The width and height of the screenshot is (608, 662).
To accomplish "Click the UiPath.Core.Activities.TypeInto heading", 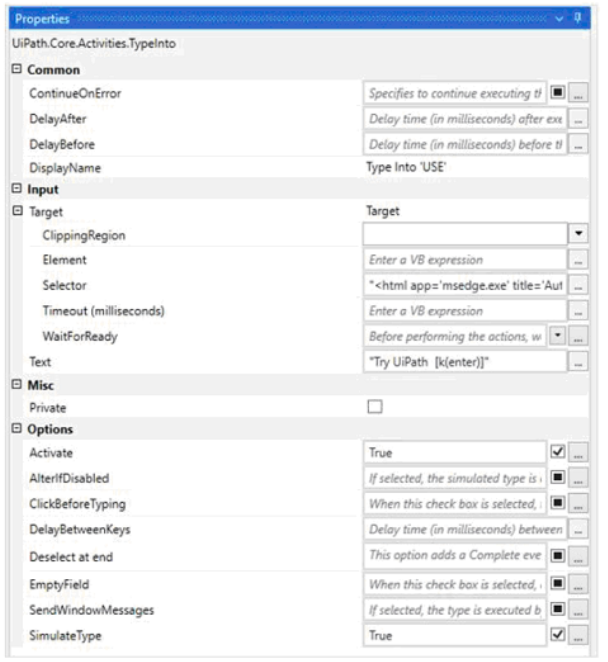I will pyautogui.click(x=94, y=43).
